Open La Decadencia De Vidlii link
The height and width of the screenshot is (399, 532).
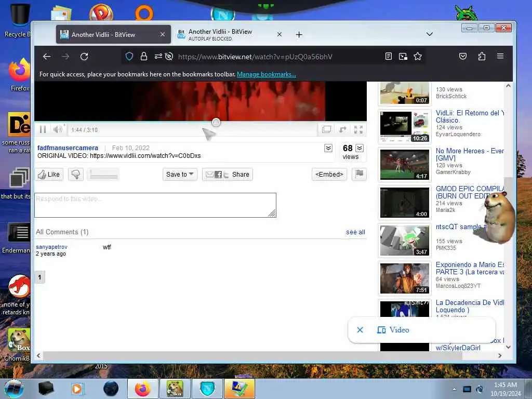pyautogui.click(x=470, y=306)
